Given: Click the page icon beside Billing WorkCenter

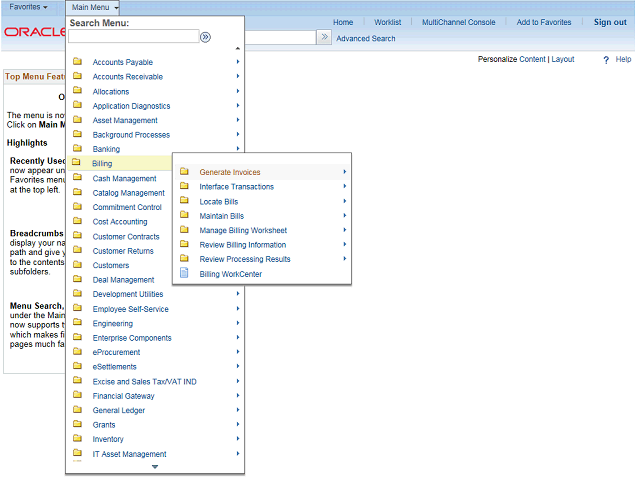Looking at the screenshot, I should [184, 273].
